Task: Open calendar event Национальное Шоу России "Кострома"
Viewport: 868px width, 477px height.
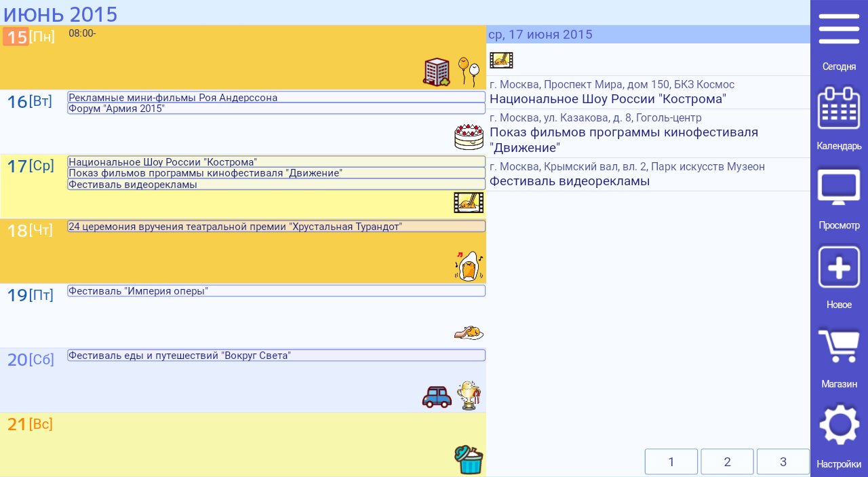Action: (277, 161)
